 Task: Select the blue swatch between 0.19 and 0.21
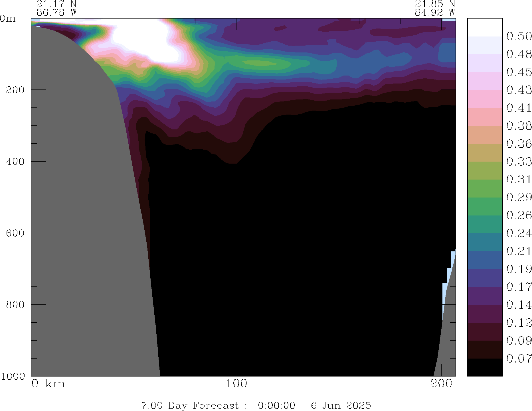click(x=485, y=260)
